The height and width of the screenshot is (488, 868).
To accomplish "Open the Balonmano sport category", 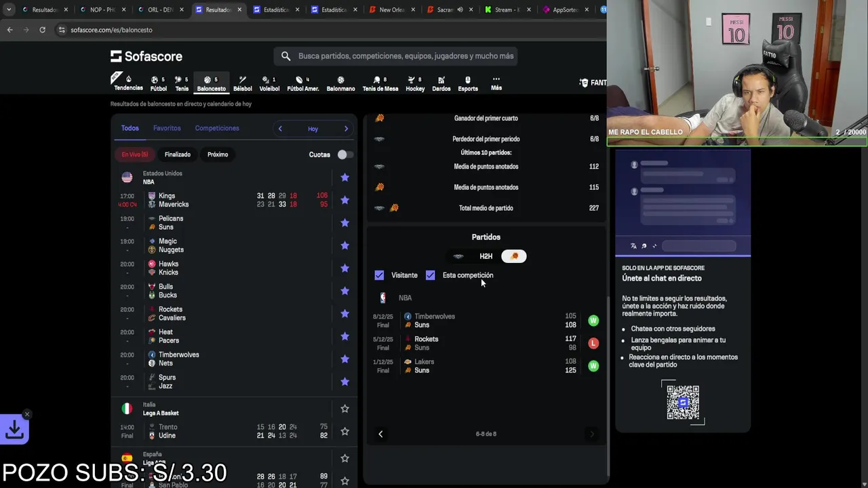I will (x=340, y=83).
